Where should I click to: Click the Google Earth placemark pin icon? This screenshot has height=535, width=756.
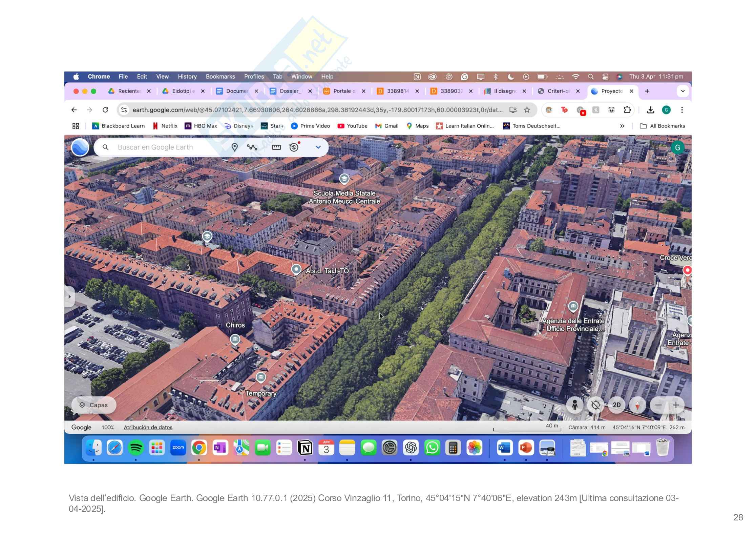pos(234,147)
